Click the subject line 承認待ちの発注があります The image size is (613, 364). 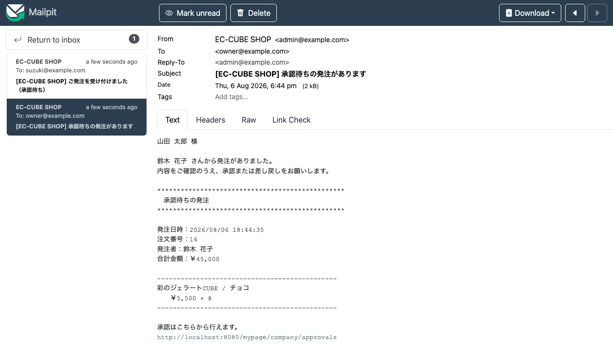coord(290,74)
